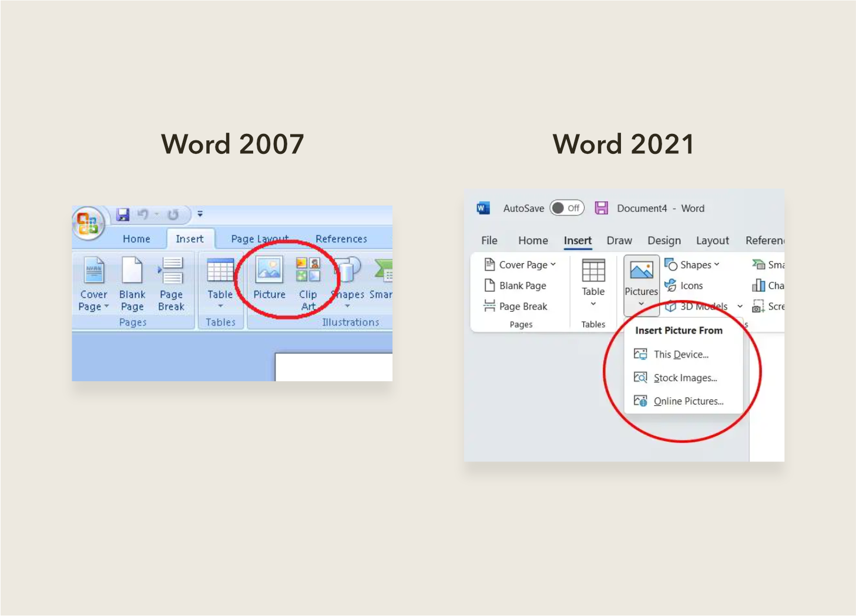The height and width of the screenshot is (616, 856).
Task: Toggle the AutoSave switch in Word 2021
Action: point(567,208)
